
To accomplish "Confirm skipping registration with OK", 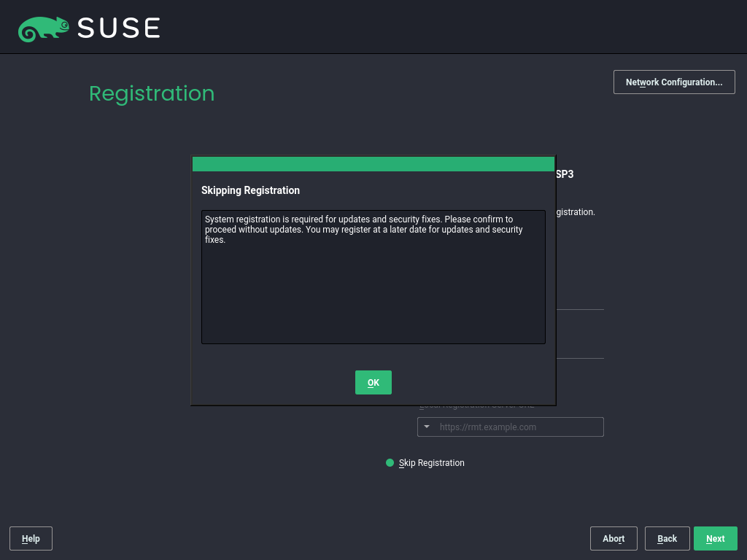I will [x=373, y=382].
